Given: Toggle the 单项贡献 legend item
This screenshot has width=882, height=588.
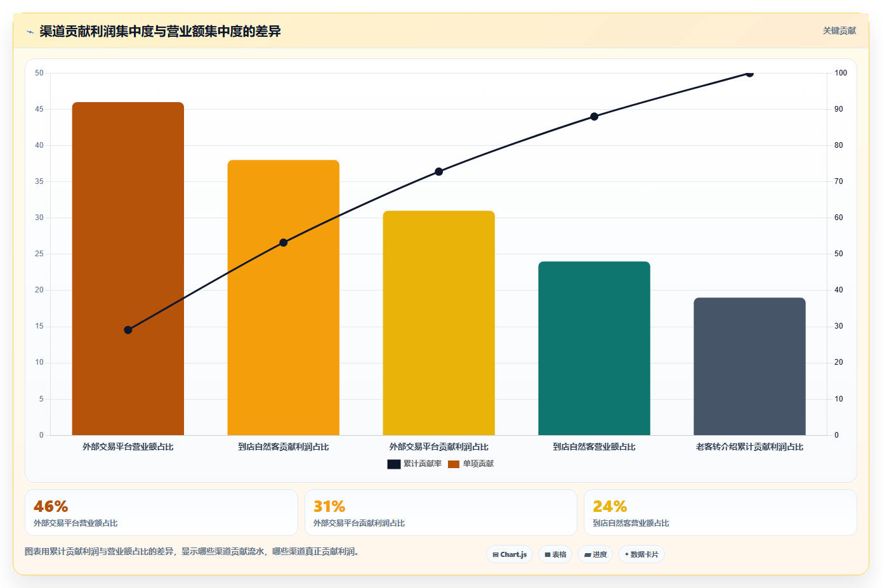Looking at the screenshot, I should coord(470,464).
